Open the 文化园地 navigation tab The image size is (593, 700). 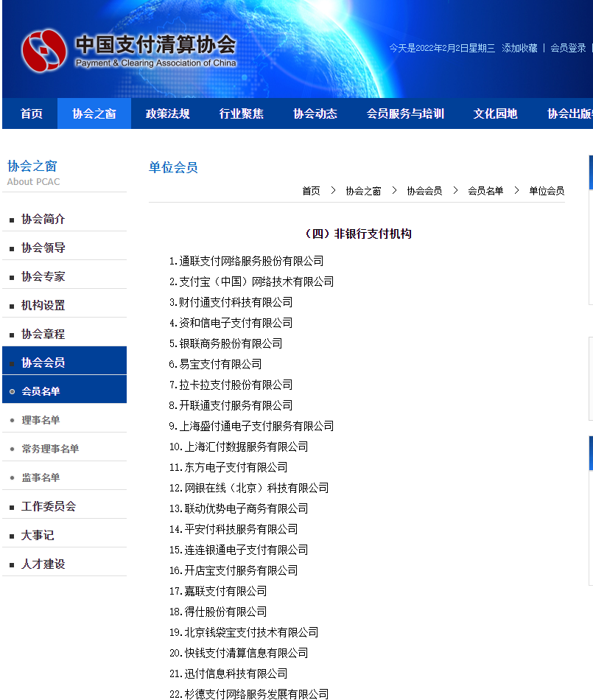tap(495, 113)
